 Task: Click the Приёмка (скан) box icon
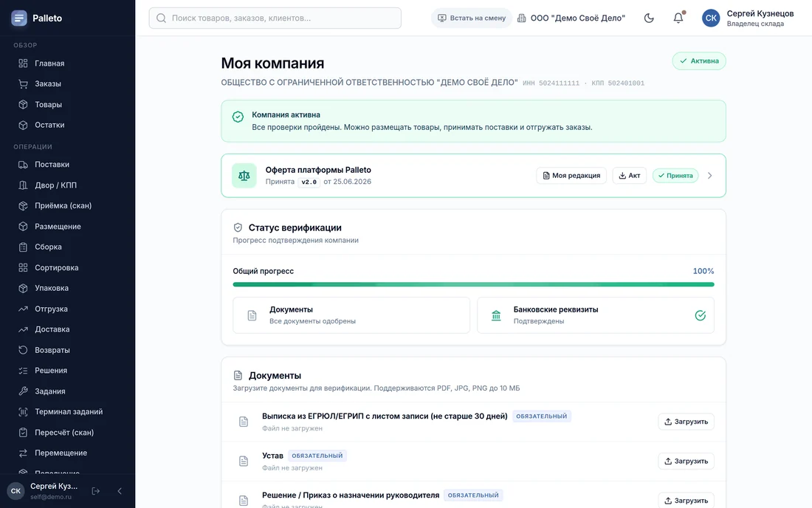pyautogui.click(x=23, y=205)
